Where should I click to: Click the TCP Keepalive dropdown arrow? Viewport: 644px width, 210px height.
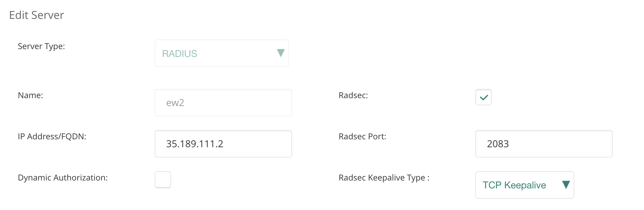567,185
